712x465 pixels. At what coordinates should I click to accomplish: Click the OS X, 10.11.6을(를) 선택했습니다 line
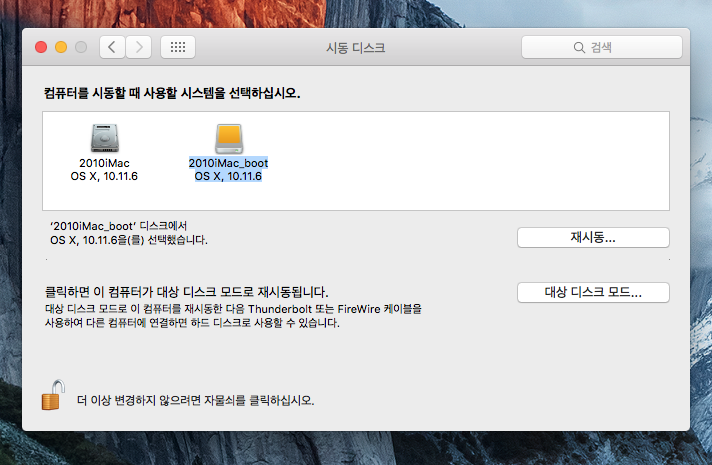pos(129,240)
